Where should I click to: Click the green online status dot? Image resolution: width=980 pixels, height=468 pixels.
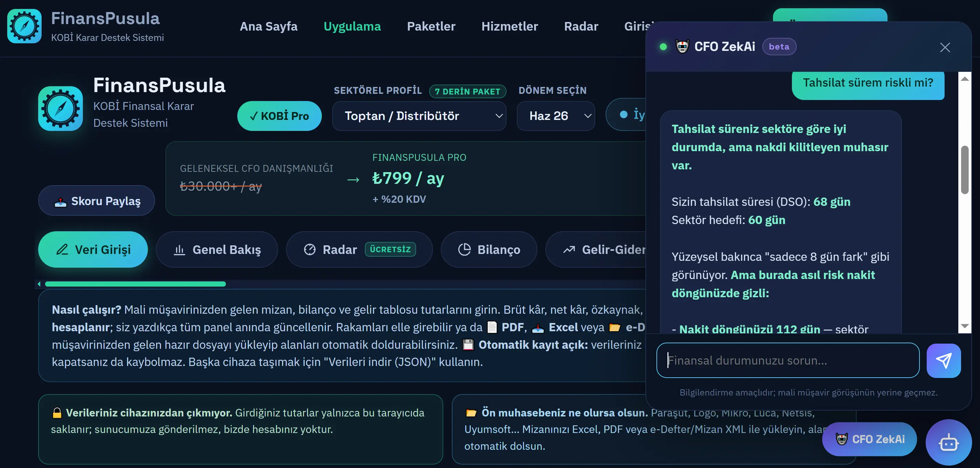[663, 47]
